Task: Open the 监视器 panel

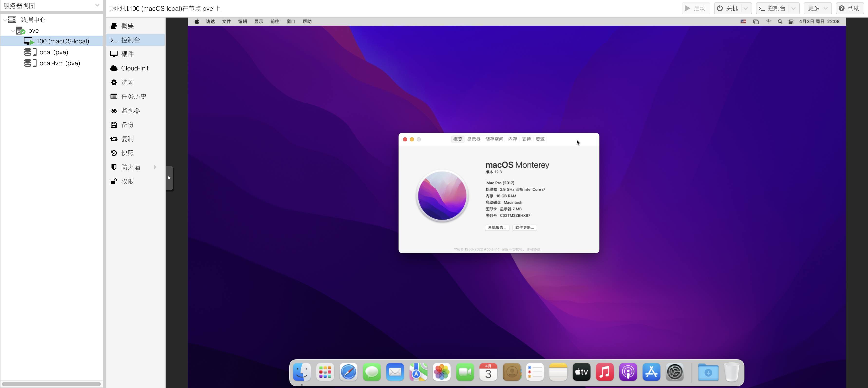Action: (x=135, y=111)
